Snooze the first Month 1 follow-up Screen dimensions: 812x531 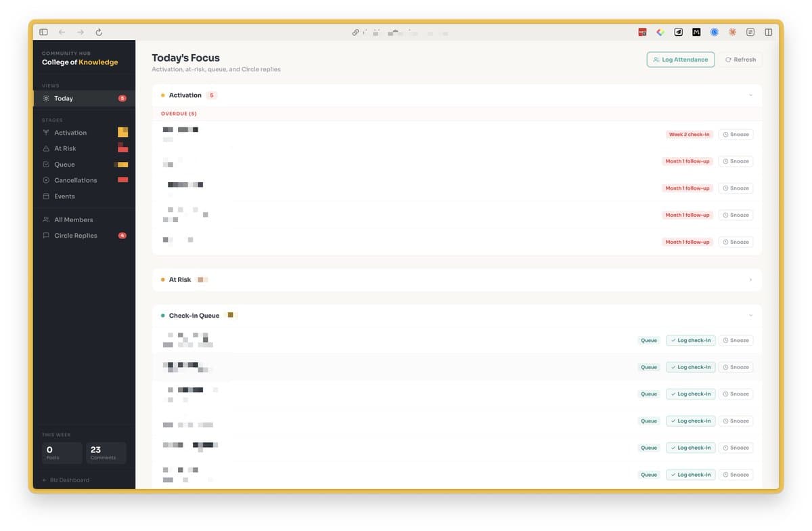tap(736, 161)
